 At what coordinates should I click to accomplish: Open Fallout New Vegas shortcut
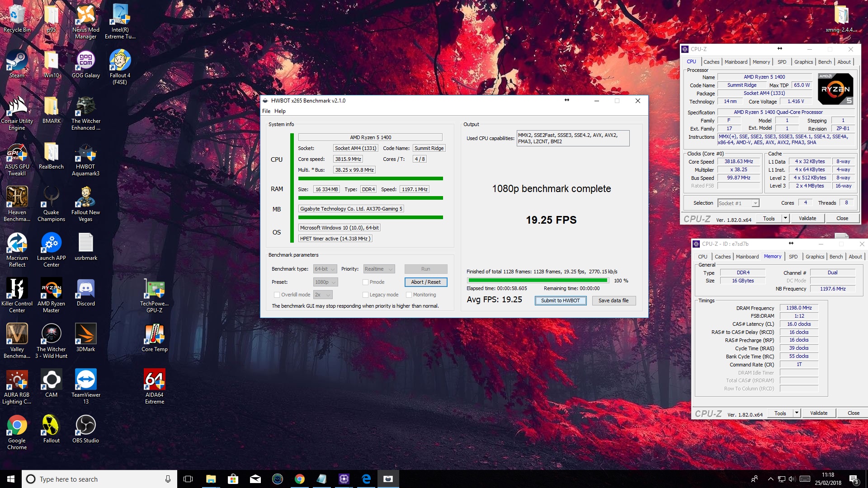pos(85,204)
